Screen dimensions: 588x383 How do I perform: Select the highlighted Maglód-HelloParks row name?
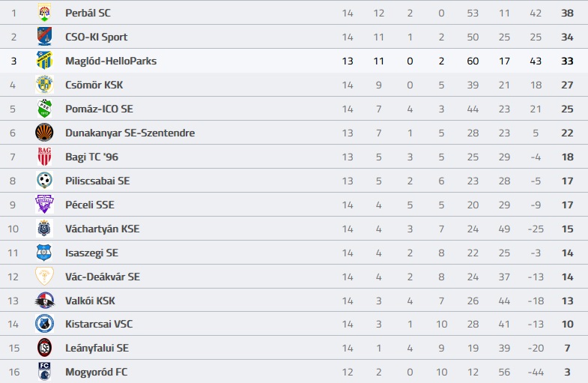111,61
